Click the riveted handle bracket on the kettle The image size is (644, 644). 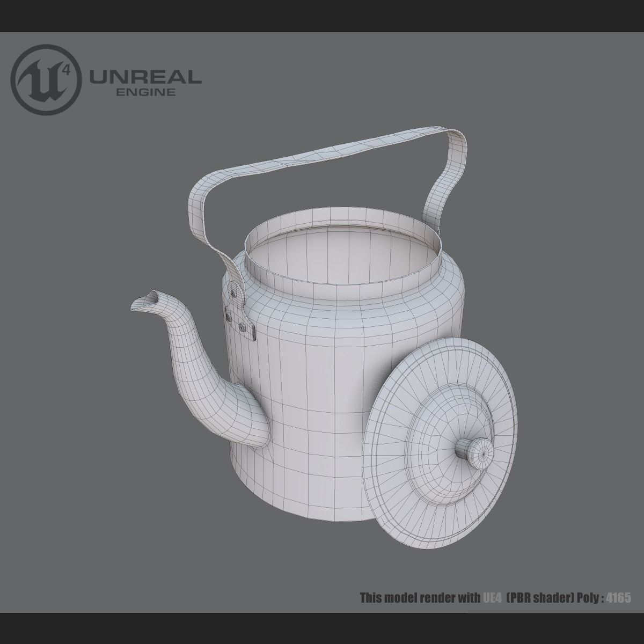(239, 311)
